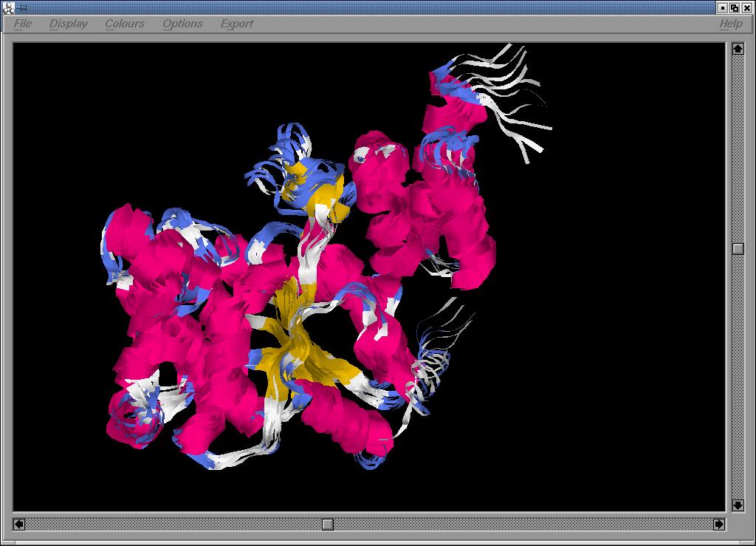Image resolution: width=756 pixels, height=546 pixels.
Task: Expand the Export menu
Action: (x=237, y=24)
